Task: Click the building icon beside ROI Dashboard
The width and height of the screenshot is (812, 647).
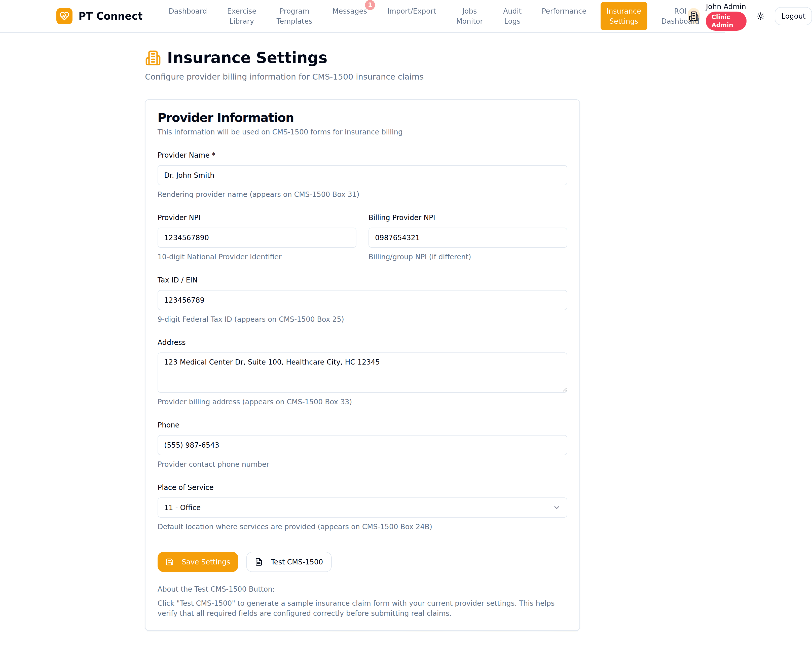Action: tap(694, 16)
